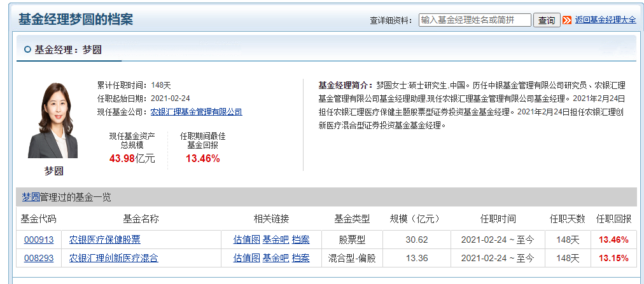Click the 查询 search button
This screenshot has height=284, width=644.
tap(547, 20)
